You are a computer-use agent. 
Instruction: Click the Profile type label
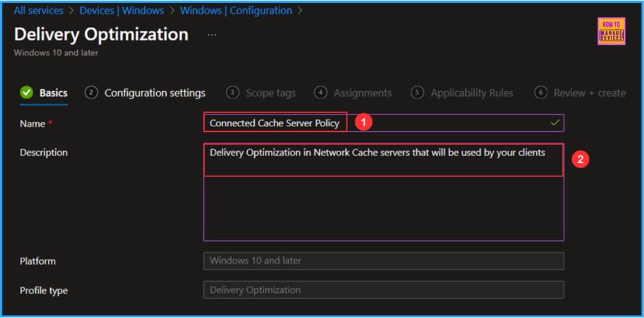coord(43,290)
